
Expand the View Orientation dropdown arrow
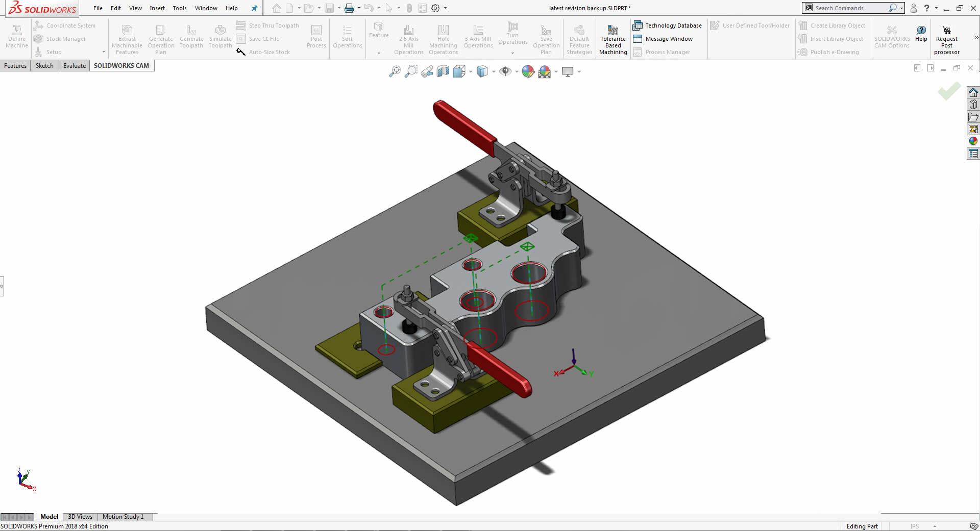[x=471, y=72]
